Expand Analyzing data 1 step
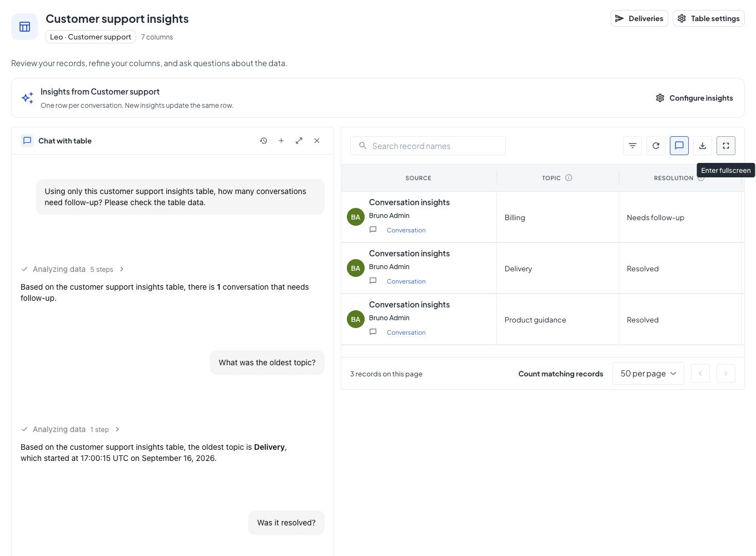756x556 pixels. (70, 429)
